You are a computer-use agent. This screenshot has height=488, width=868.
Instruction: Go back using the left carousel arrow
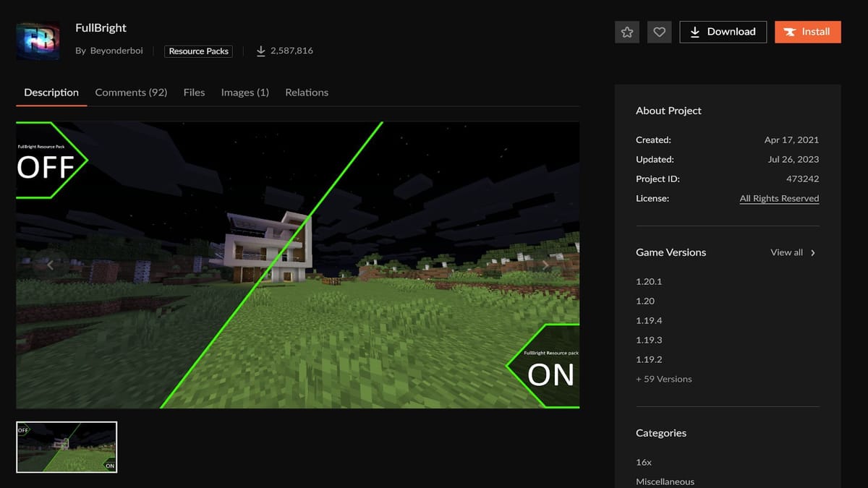coord(50,265)
